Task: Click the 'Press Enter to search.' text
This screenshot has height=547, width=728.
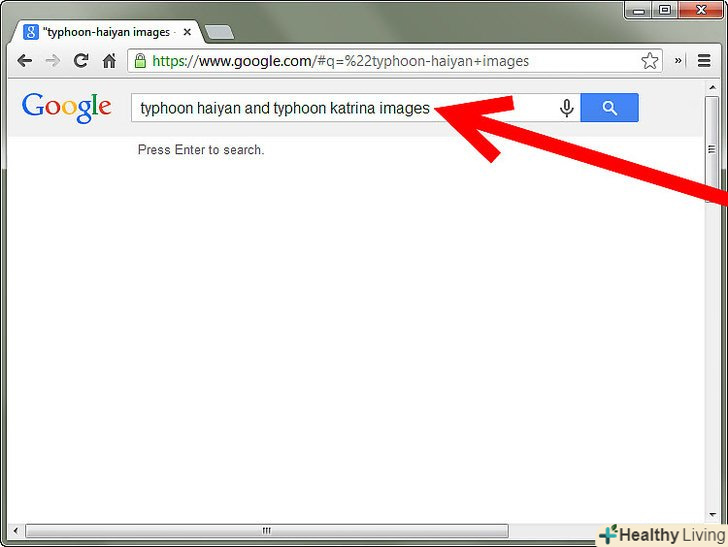Action: click(x=201, y=150)
